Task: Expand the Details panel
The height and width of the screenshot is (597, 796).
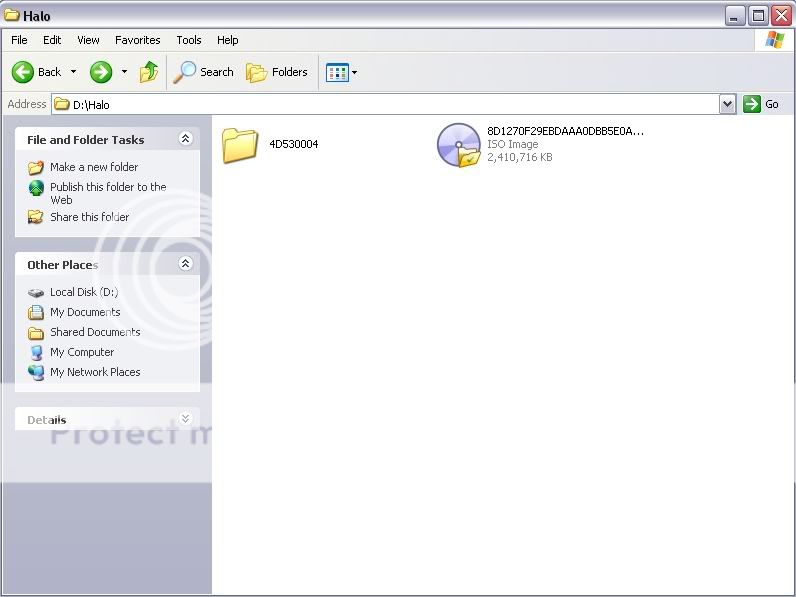Action: tap(185, 419)
